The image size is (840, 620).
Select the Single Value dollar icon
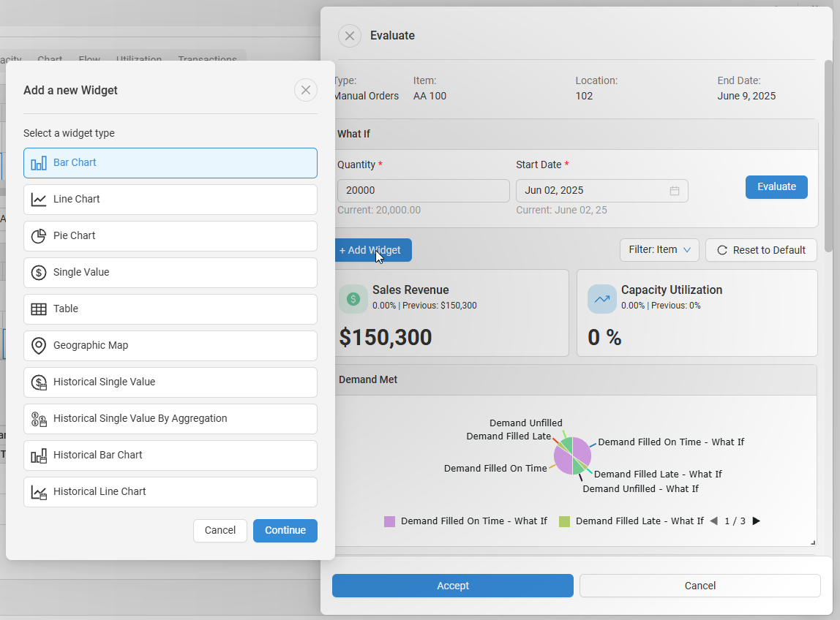(x=39, y=273)
